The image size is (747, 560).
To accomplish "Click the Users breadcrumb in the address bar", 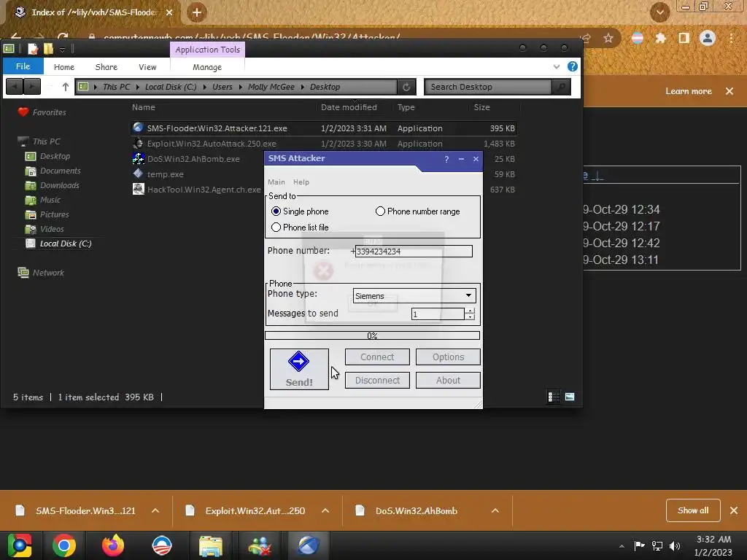I will (x=222, y=87).
